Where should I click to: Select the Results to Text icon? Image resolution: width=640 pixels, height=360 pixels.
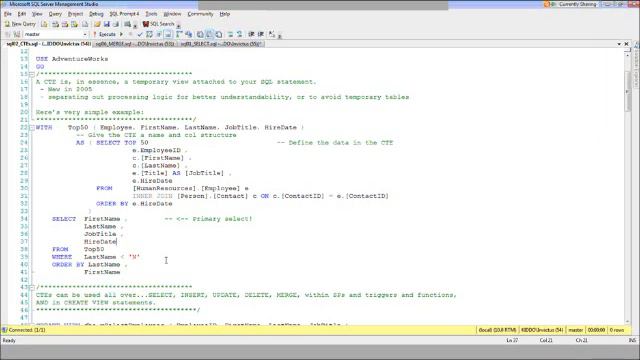click(200, 34)
